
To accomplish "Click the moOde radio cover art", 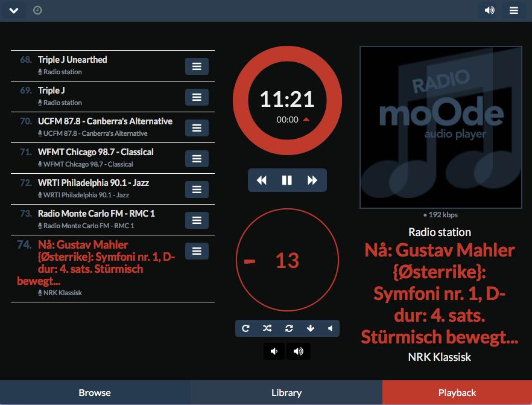I will [441, 127].
